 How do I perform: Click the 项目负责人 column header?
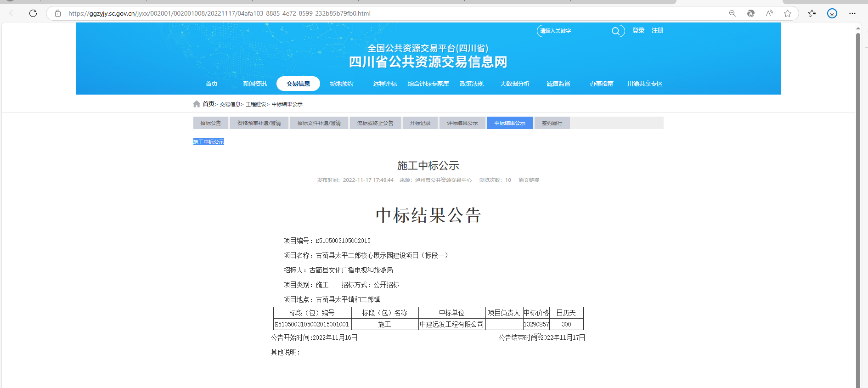tap(504, 313)
